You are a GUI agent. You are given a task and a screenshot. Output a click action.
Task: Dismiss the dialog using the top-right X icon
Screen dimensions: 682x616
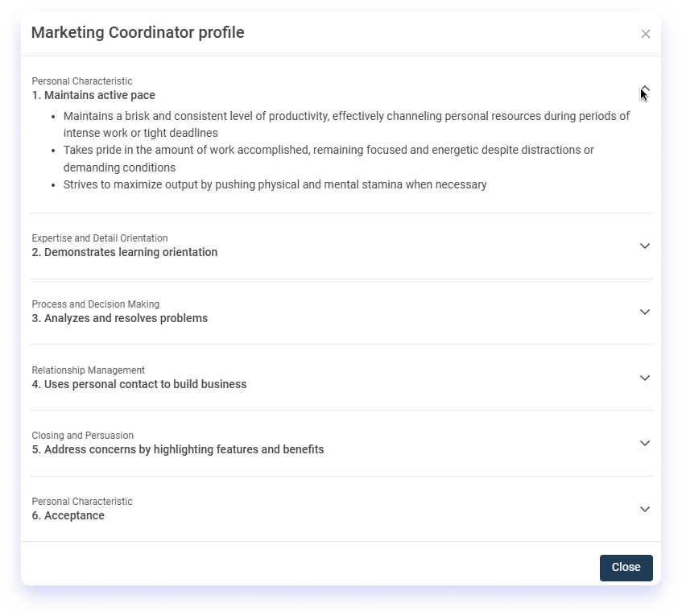pyautogui.click(x=646, y=34)
